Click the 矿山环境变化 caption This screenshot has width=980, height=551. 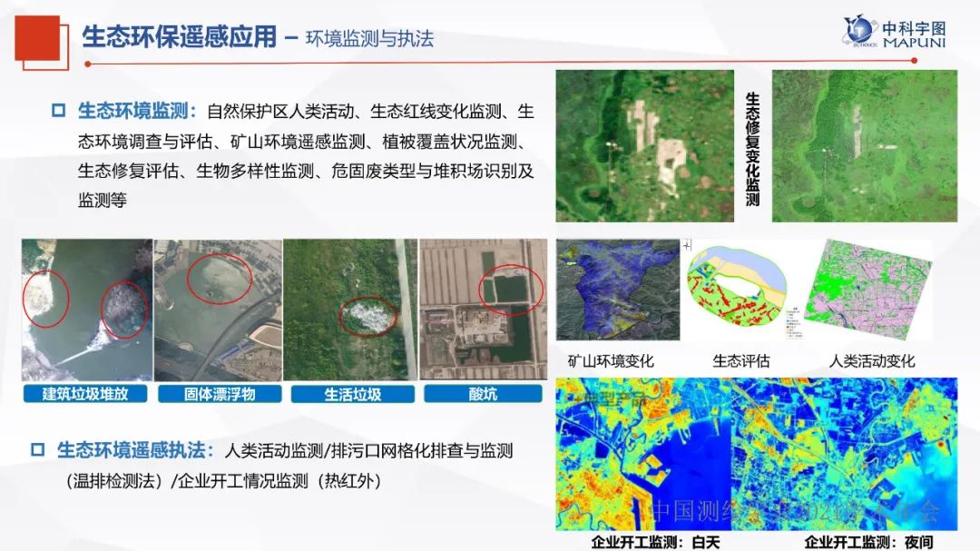point(611,360)
